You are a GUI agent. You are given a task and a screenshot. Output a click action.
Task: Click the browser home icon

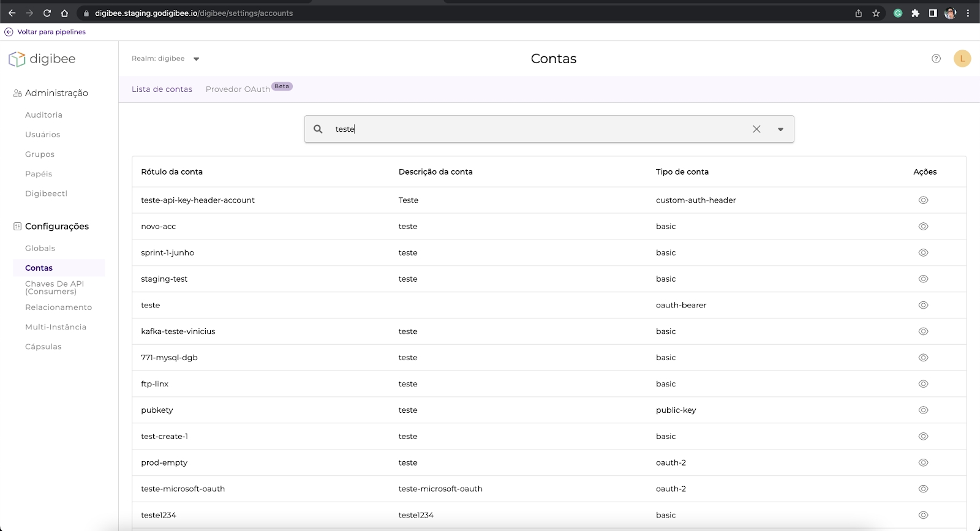[64, 13]
